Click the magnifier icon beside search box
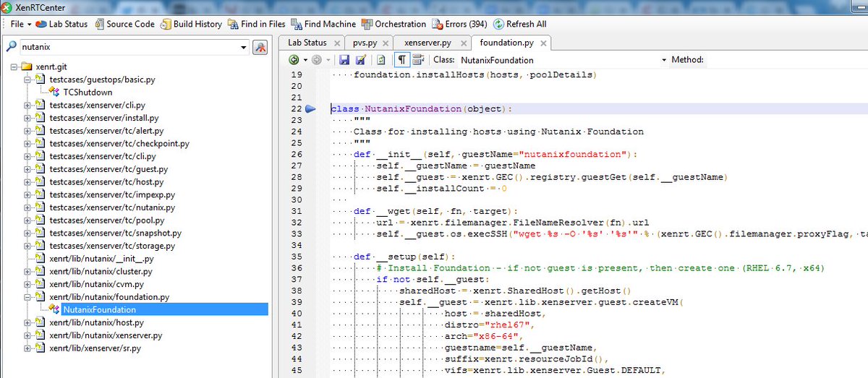 pos(12,47)
